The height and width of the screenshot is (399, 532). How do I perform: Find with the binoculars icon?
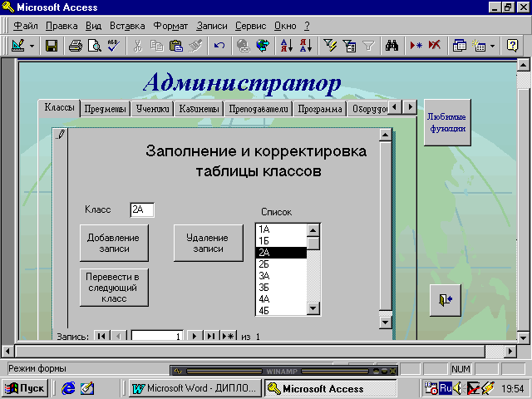[392, 46]
